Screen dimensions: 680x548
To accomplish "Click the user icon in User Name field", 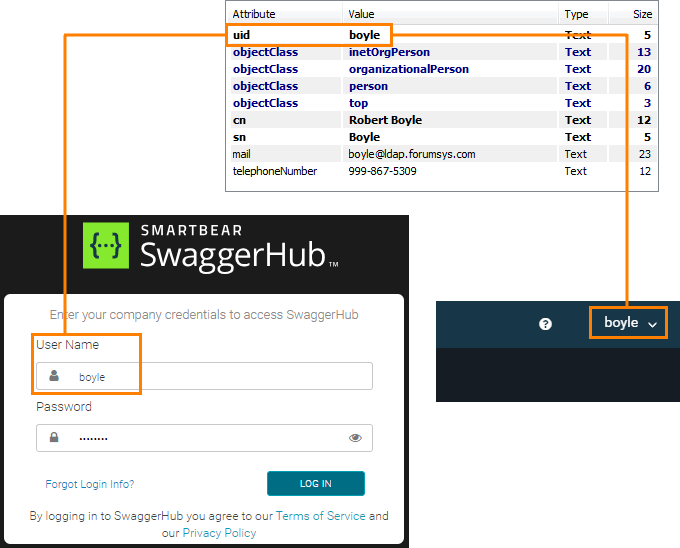I will [54, 375].
